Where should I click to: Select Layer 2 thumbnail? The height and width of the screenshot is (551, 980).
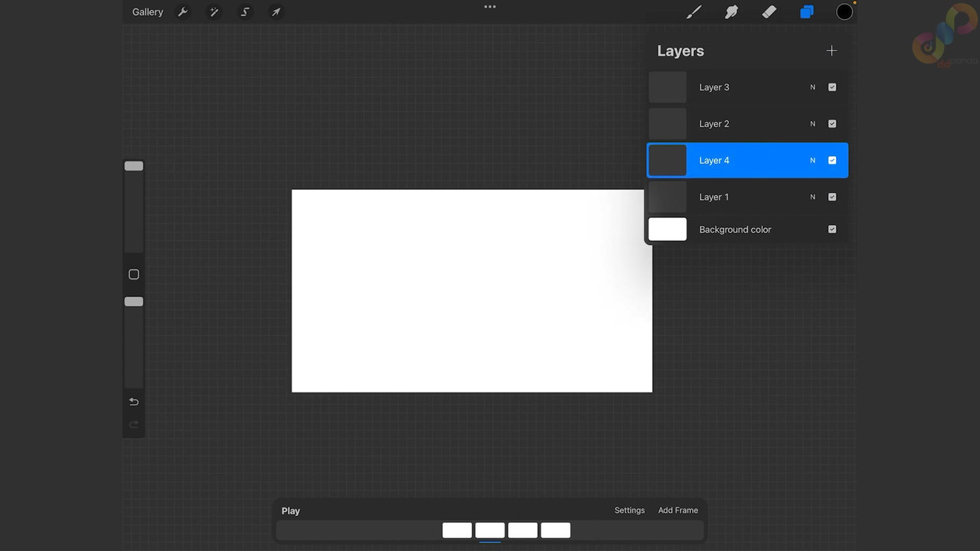click(x=668, y=124)
